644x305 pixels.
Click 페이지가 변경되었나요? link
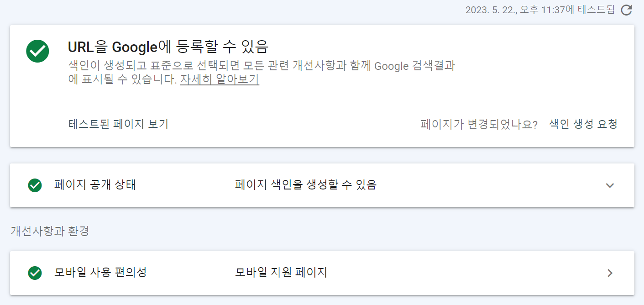pyautogui.click(x=479, y=124)
